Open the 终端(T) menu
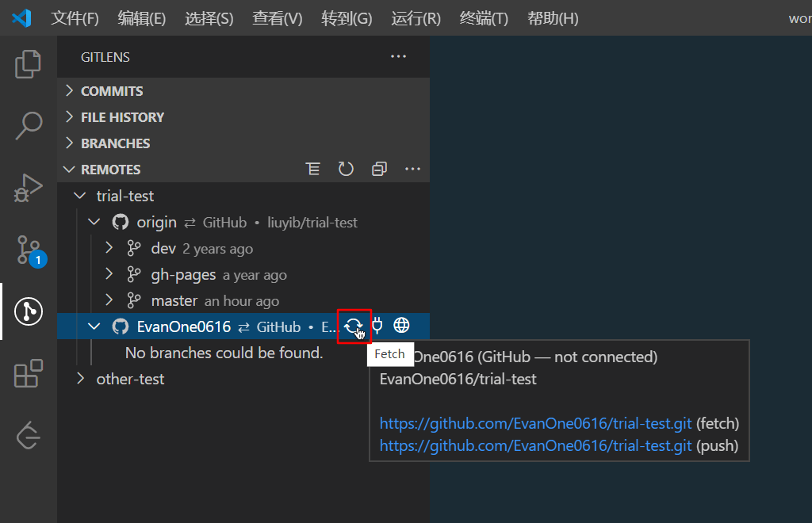Viewport: 812px width, 523px height. pyautogui.click(x=483, y=17)
